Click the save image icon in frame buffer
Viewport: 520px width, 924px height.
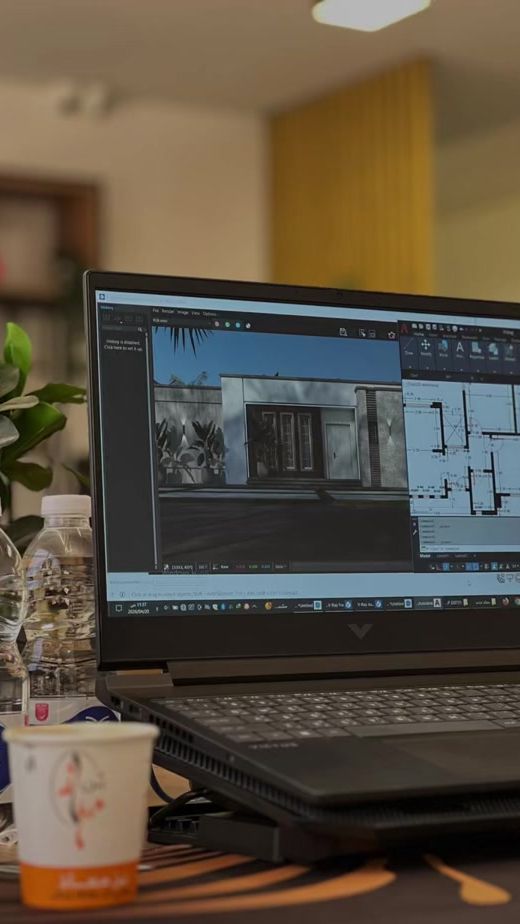coord(343,332)
